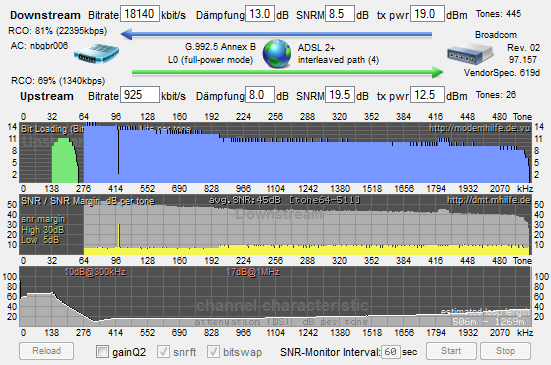Screen dimensions: 551x365
Task: Click 'L0 (full-power mode)' text
Action: click(x=210, y=60)
